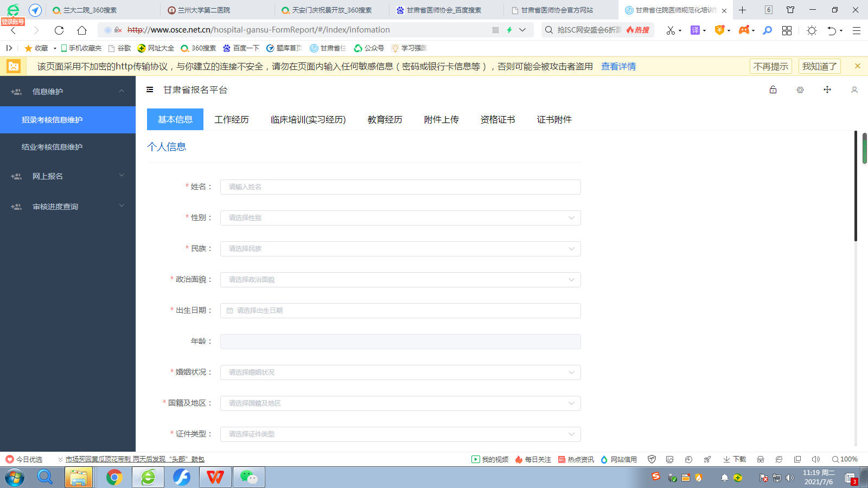Open WeChat from the taskbar

click(248, 477)
